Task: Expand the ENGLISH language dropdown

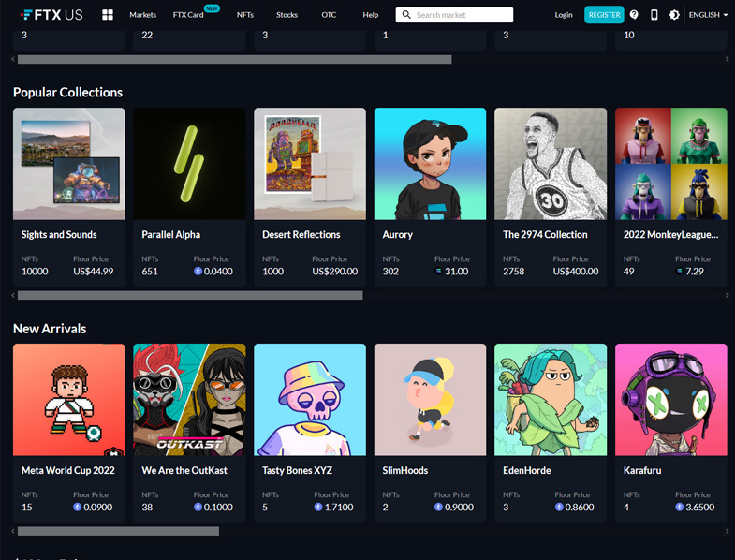Action: click(708, 15)
